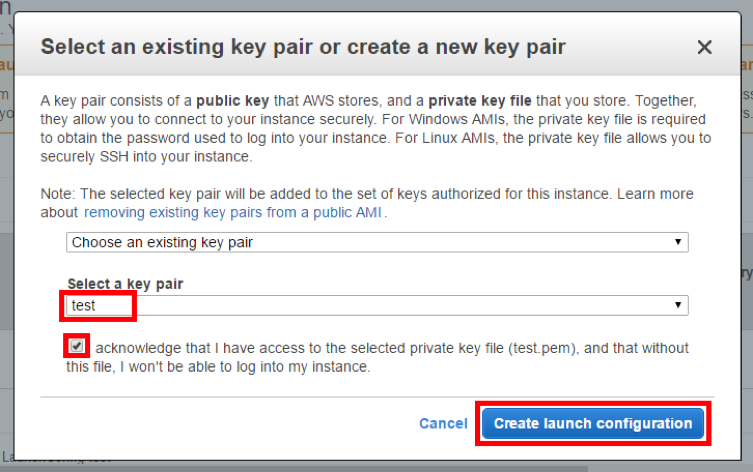Viewport: 753px width, 472px height.
Task: Click the "Select a key pair" field label
Action: [125, 284]
